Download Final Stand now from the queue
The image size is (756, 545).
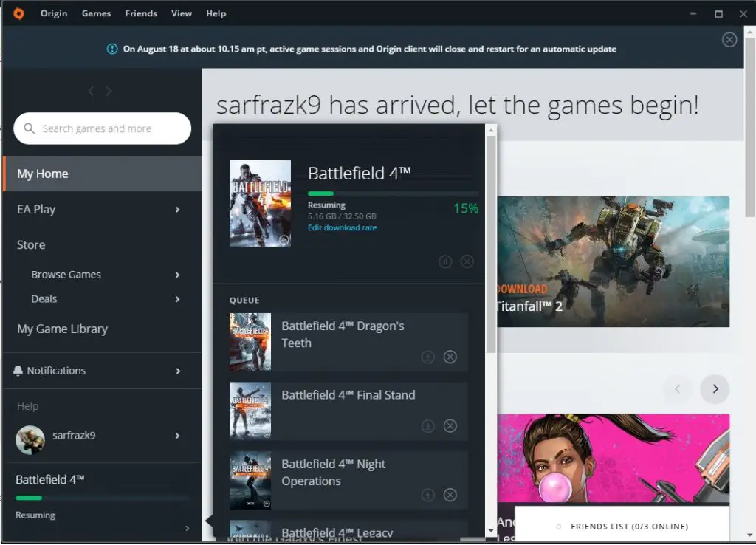pos(427,426)
